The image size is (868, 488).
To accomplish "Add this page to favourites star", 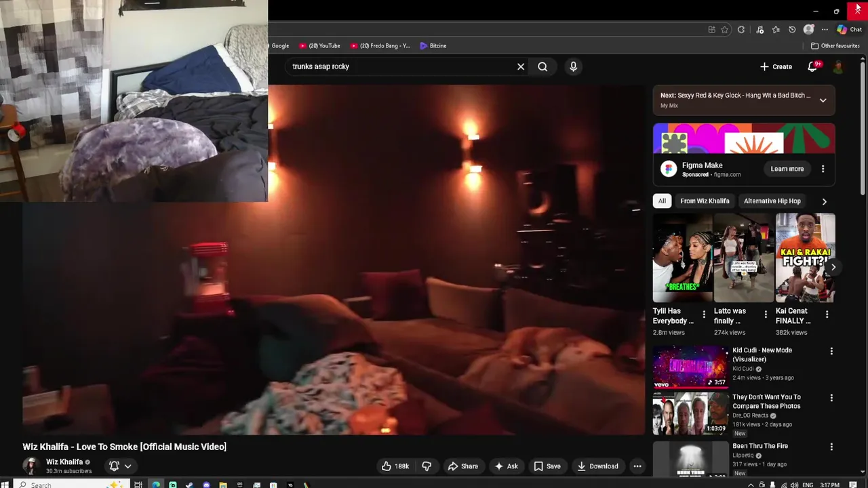I will (725, 30).
